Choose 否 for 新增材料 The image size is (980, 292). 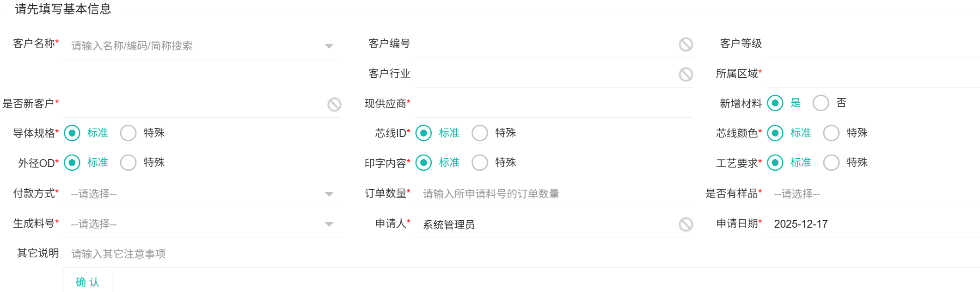tap(821, 103)
